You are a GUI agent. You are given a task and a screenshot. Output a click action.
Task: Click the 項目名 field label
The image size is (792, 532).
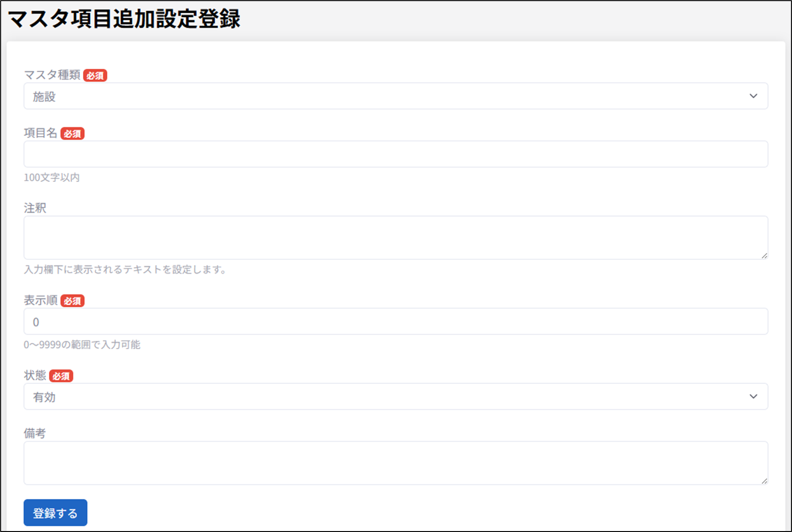(41, 133)
